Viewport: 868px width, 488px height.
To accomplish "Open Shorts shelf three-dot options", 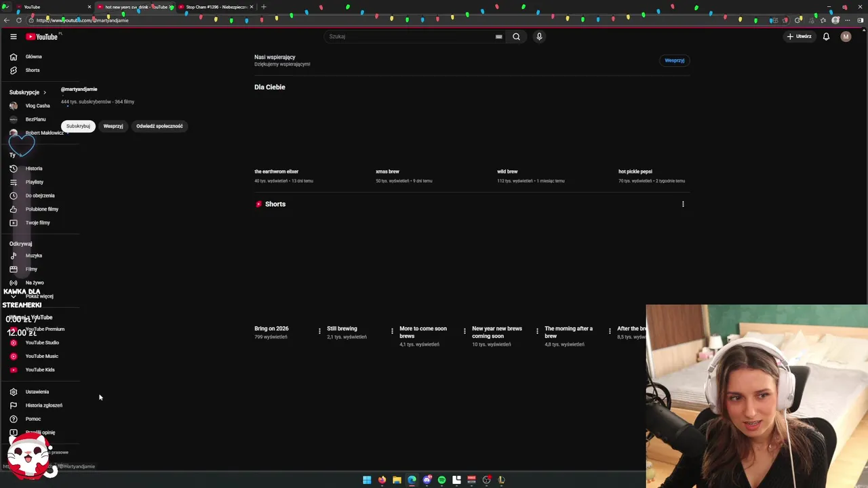I will tap(683, 204).
